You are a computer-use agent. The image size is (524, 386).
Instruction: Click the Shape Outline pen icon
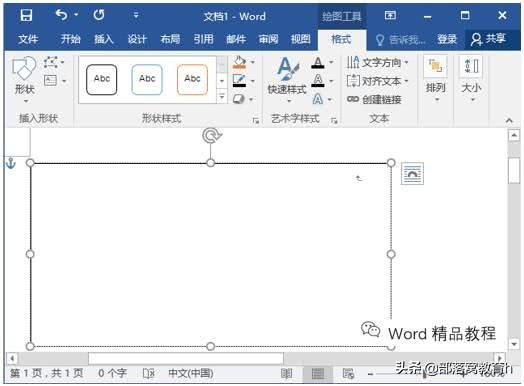coord(239,81)
